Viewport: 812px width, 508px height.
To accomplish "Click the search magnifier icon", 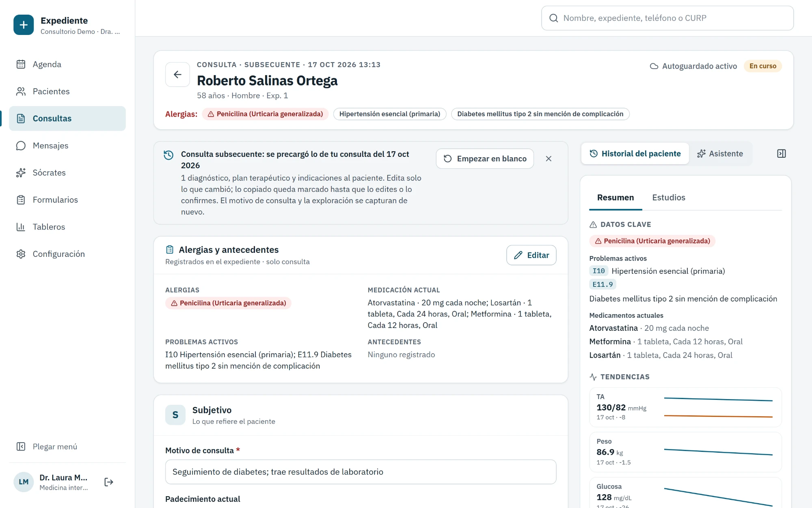I will coord(554,18).
